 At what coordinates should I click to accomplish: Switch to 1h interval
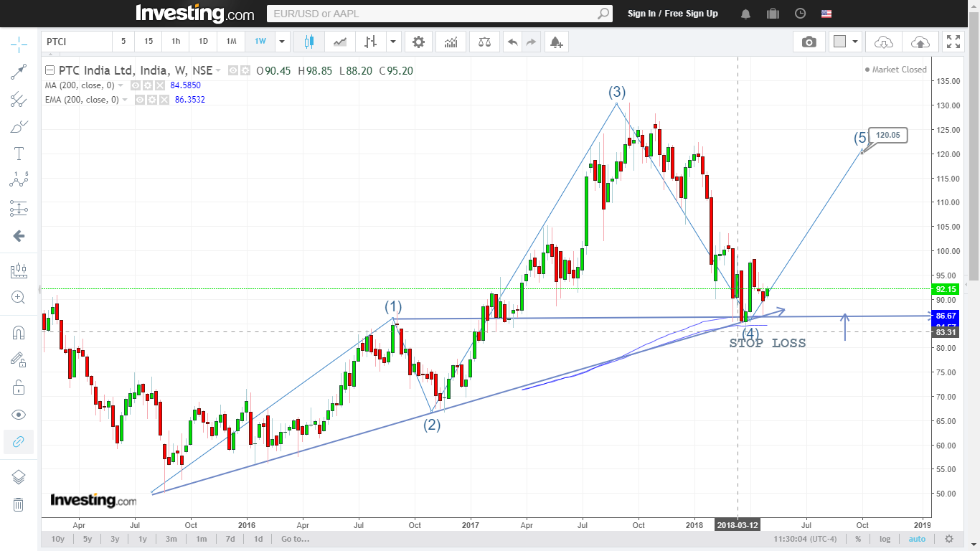[176, 42]
